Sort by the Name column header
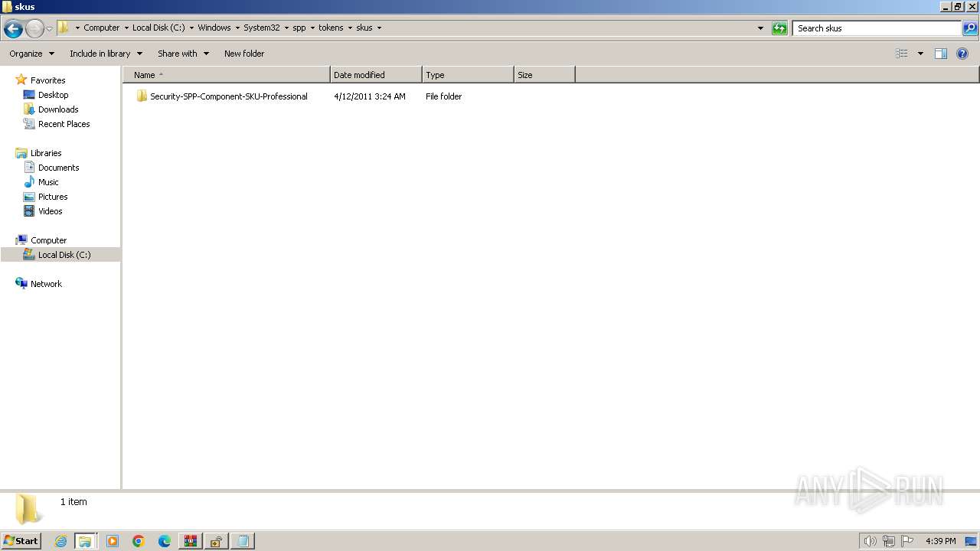Screen dimensions: 980x551 (227, 75)
